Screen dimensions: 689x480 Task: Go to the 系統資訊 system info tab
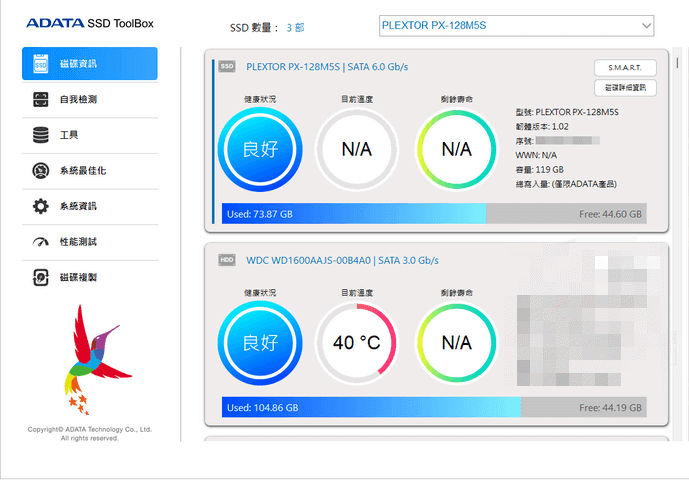pyautogui.click(x=90, y=206)
